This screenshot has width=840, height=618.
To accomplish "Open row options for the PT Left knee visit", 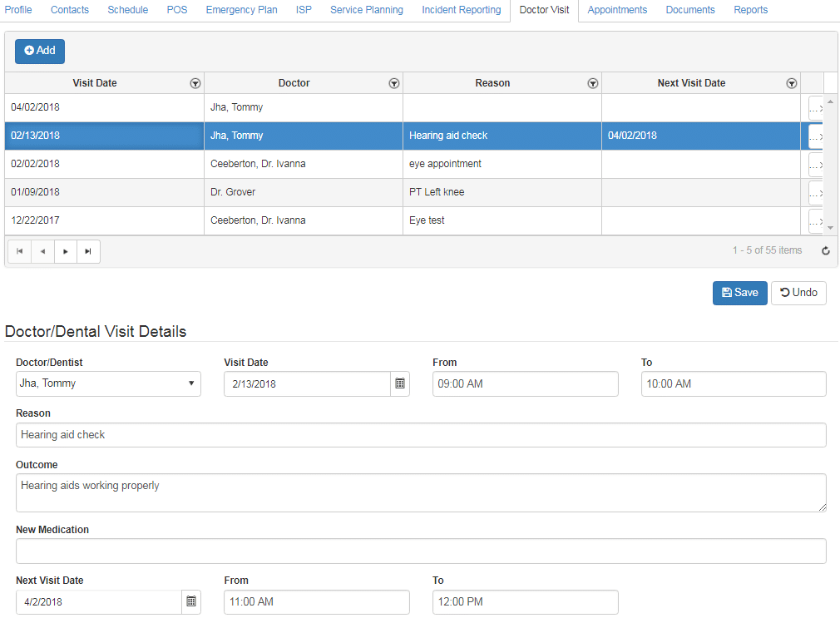I will (x=816, y=193).
